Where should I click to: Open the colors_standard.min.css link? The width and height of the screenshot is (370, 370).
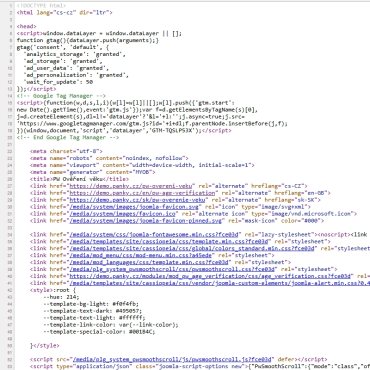coord(192,249)
